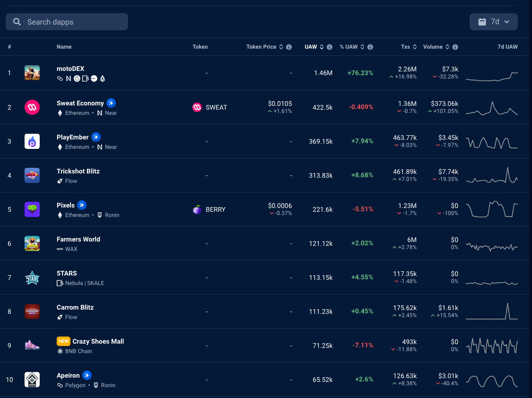Click motoDEX 7d UAW sparkline chart

(492, 77)
